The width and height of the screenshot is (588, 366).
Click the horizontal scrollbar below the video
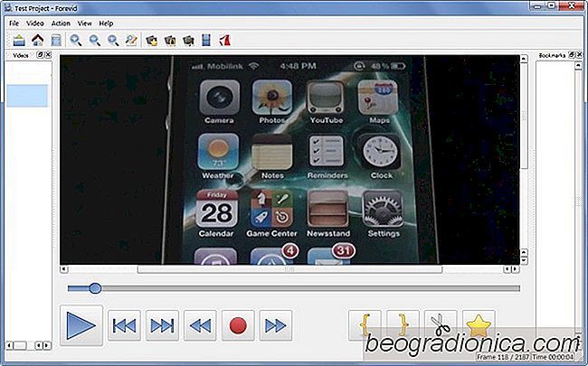pos(289,269)
